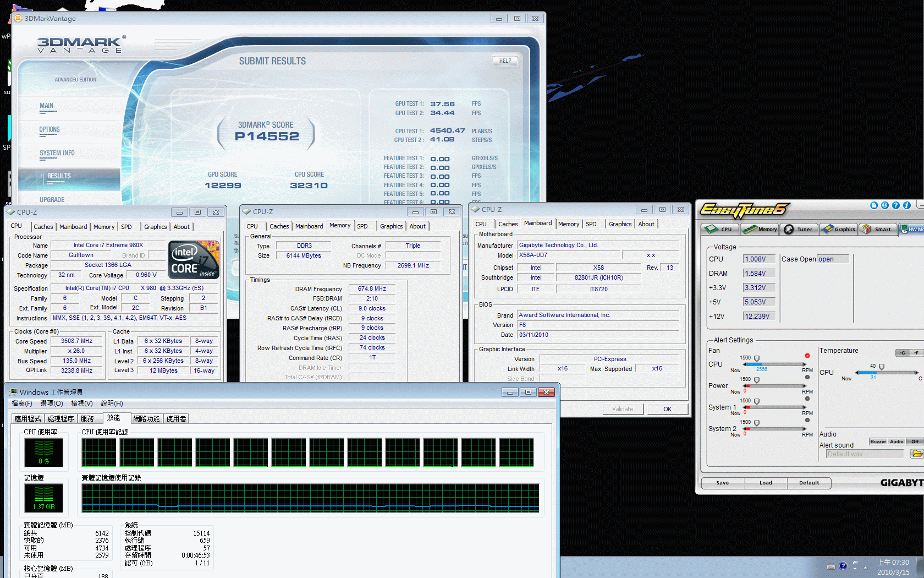Open the EasyTune6 Memory tab

[760, 229]
